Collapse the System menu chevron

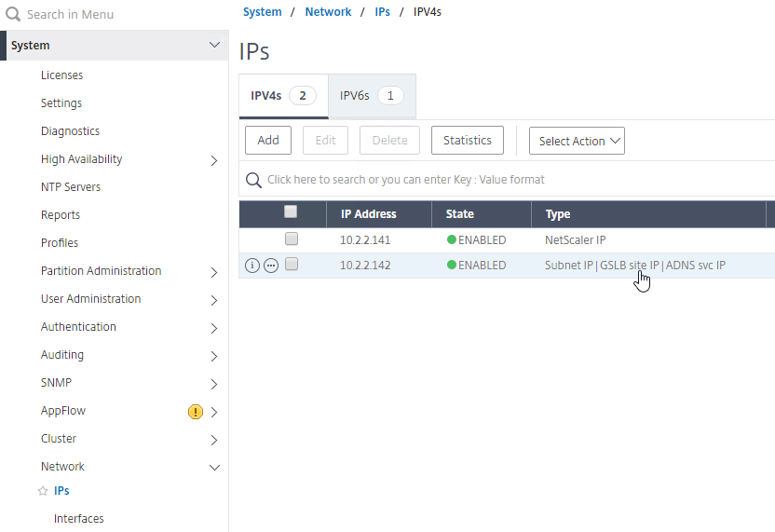[x=214, y=45]
